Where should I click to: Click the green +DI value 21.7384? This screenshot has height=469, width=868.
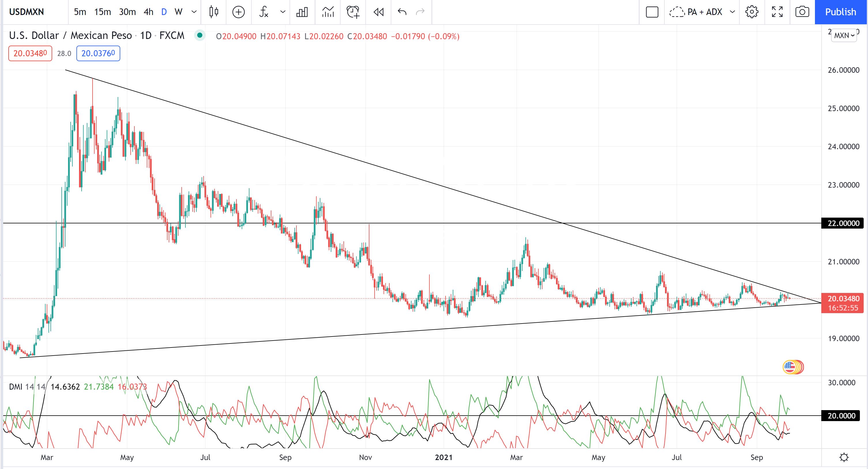(x=99, y=386)
